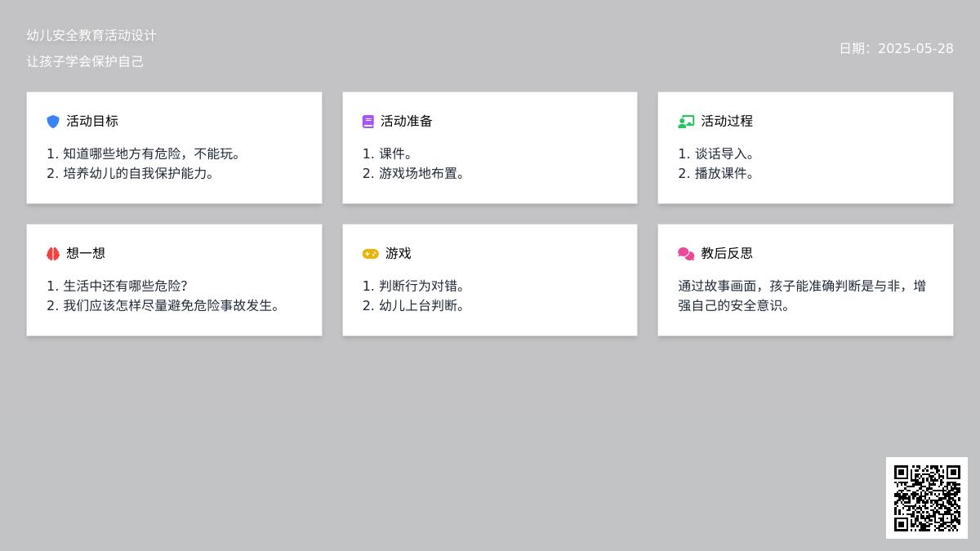
Task: Click the 想一想 card heading
Action: 86,253
